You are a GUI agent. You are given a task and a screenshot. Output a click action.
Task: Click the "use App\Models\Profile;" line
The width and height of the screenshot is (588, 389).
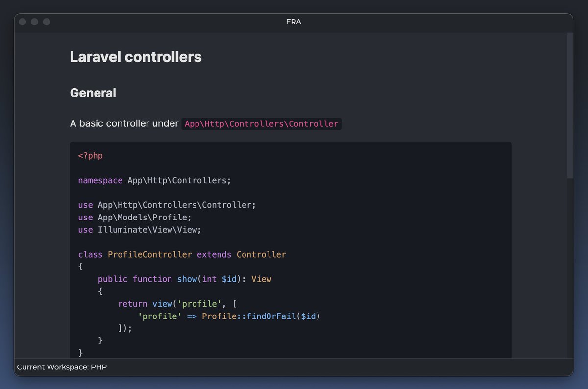coord(135,217)
